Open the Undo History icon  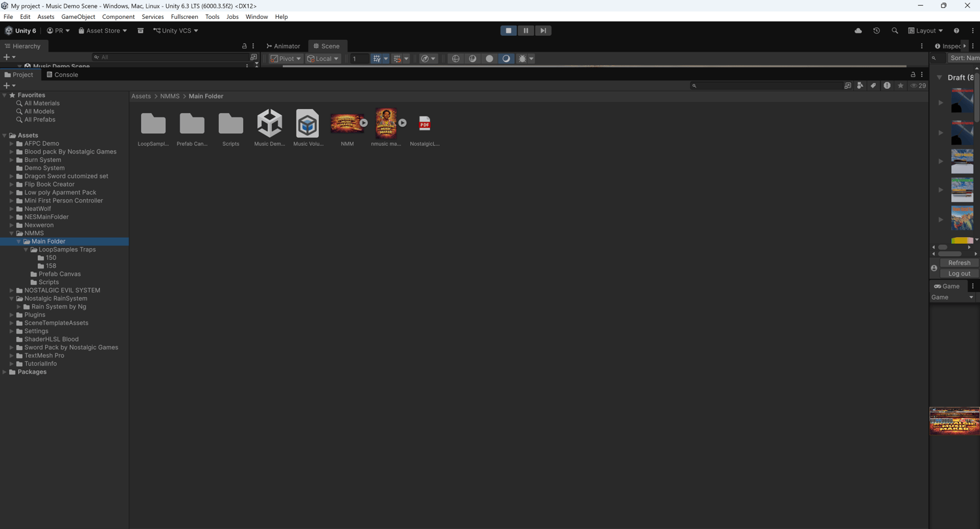coord(876,31)
